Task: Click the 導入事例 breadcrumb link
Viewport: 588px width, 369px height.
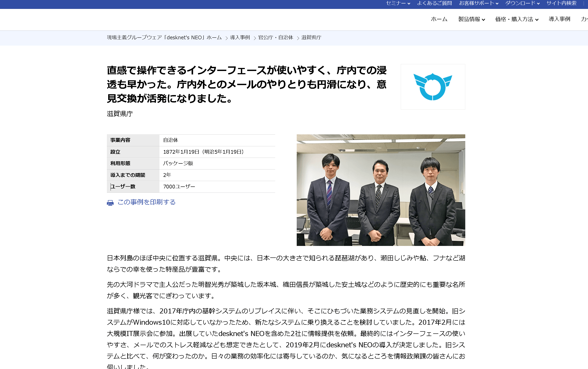Action: coord(240,38)
